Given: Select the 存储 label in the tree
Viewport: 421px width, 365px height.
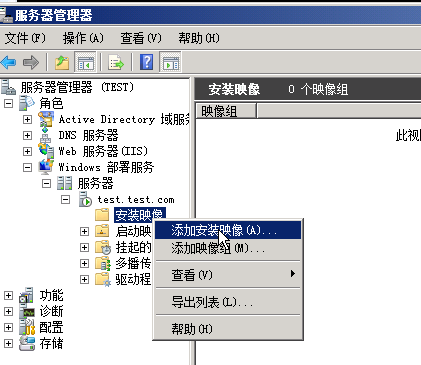Looking at the screenshot, I should point(51,343).
